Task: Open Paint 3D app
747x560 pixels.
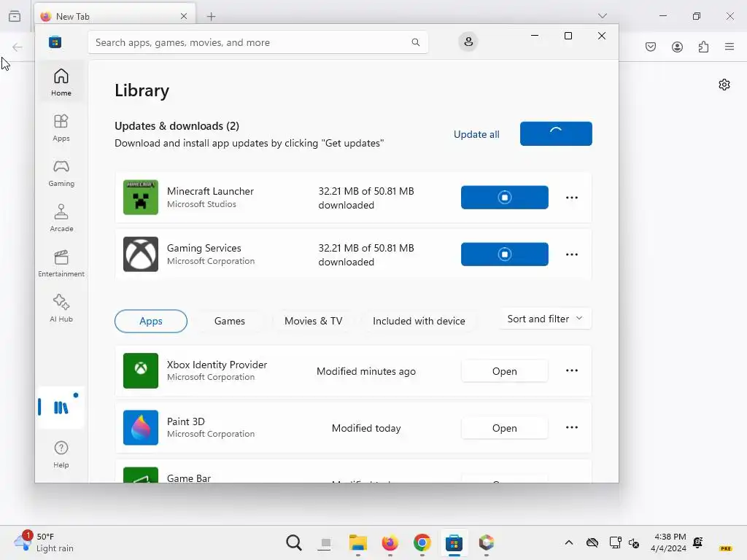Action: [505, 428]
